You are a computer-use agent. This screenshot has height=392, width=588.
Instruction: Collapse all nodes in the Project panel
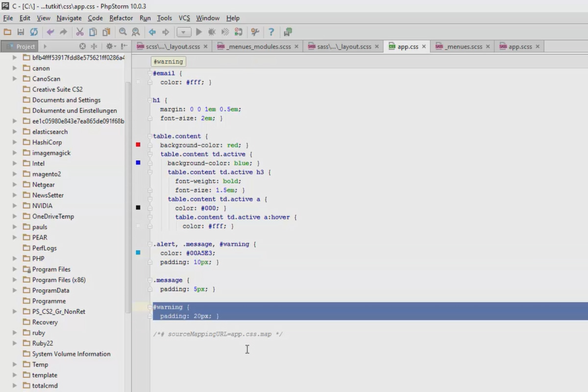coord(94,47)
